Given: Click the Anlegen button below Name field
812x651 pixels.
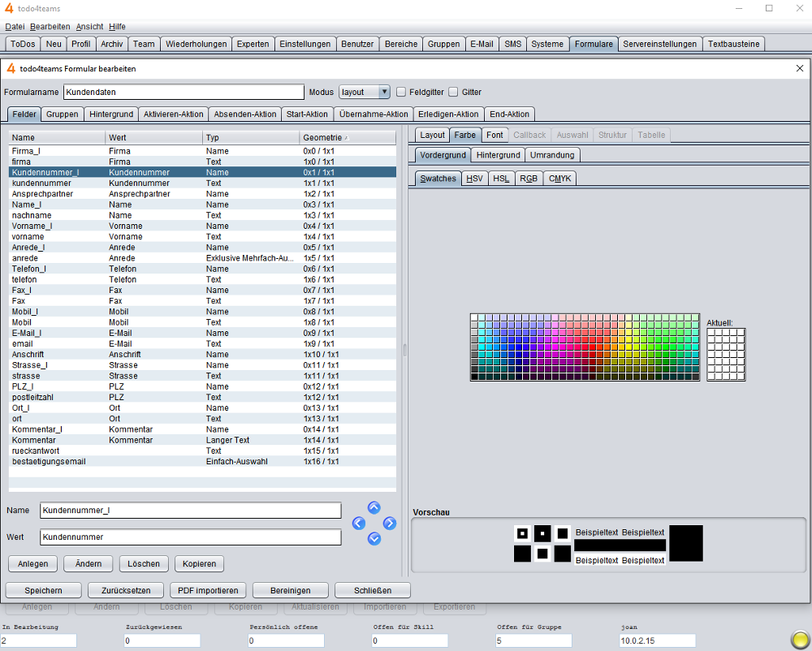Looking at the screenshot, I should (x=32, y=564).
